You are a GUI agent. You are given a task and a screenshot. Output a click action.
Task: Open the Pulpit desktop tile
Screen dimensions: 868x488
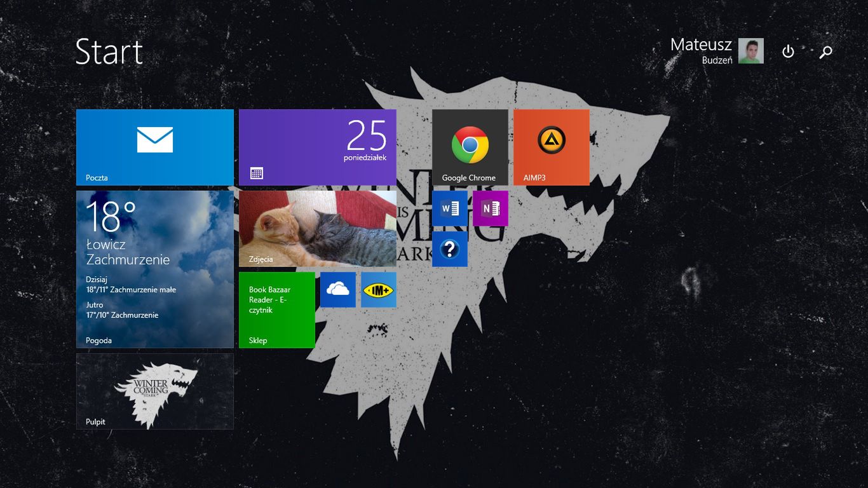tap(155, 391)
